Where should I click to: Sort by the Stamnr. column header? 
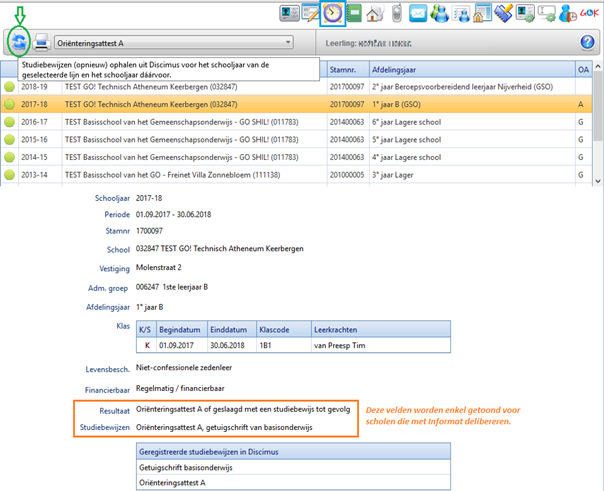point(348,70)
